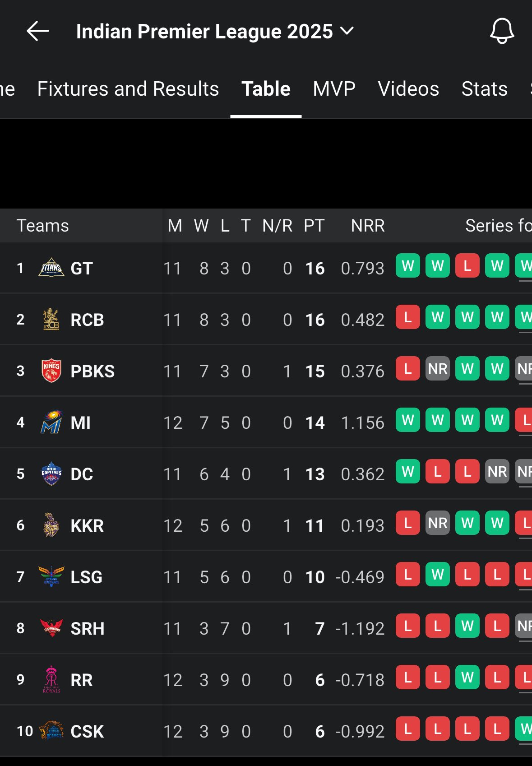Image resolution: width=532 pixels, height=766 pixels.
Task: Tap the LSG team name
Action: click(x=86, y=577)
